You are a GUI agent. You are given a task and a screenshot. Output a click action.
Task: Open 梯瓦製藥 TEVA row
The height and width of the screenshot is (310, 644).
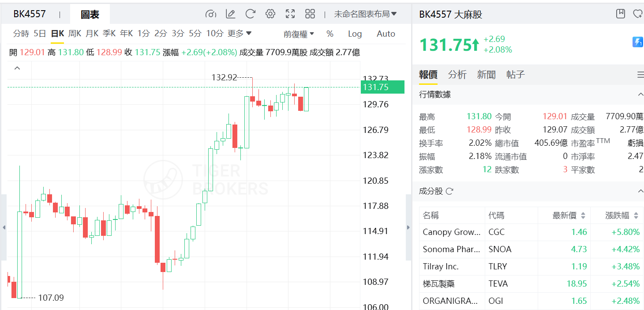pyautogui.click(x=532, y=284)
